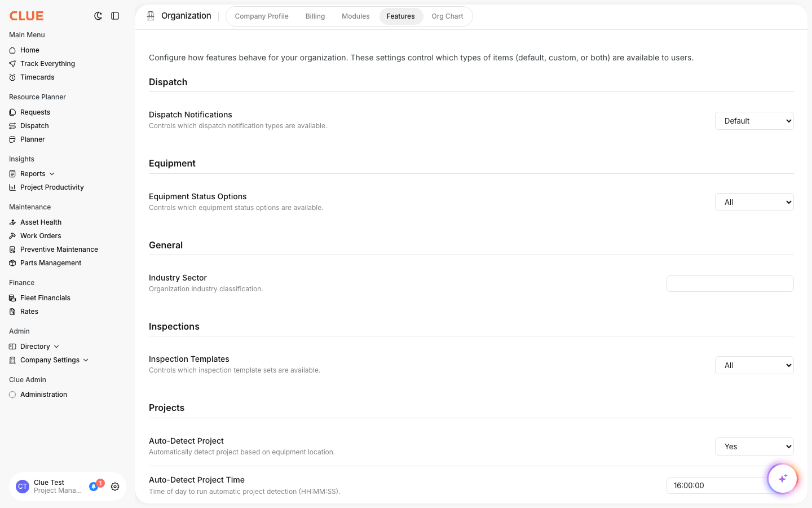Switch to the Billing tab
Viewport: 812px width, 508px height.
(315, 16)
